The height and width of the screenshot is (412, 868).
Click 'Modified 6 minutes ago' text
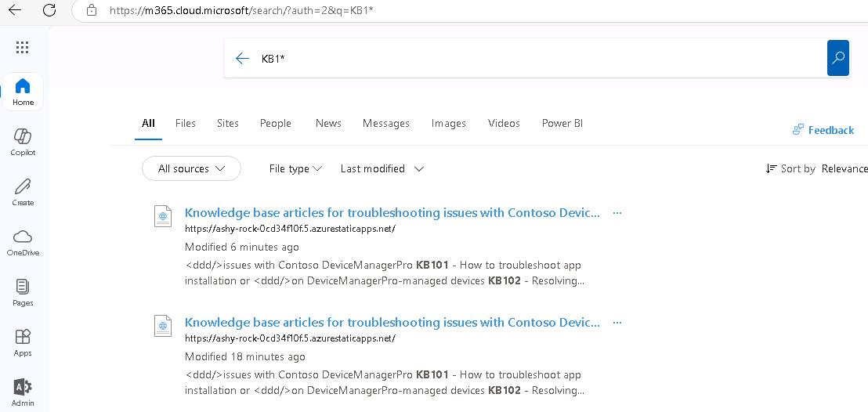click(242, 247)
